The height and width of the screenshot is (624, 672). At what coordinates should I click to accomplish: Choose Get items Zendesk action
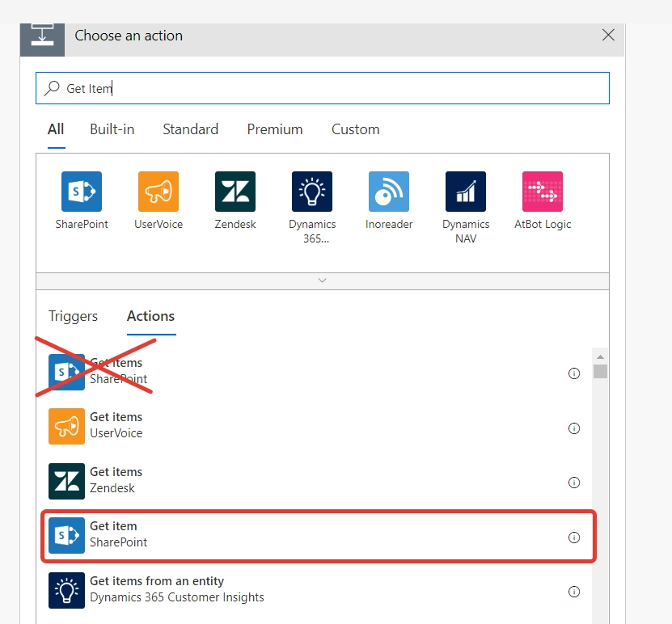pos(317,481)
